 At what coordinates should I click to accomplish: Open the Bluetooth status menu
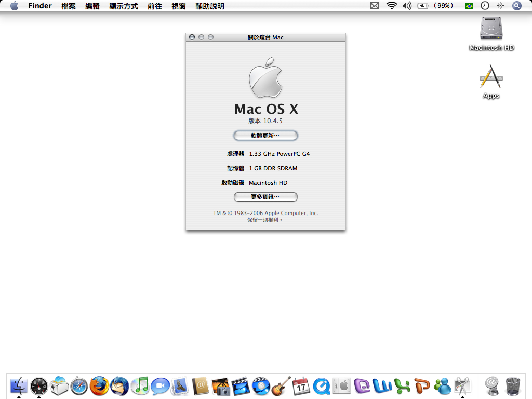(500, 6)
